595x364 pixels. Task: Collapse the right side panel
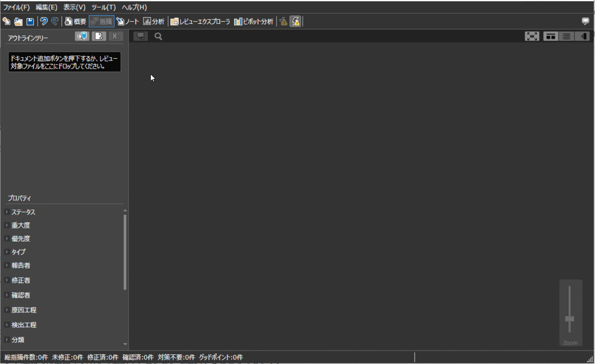(x=583, y=36)
